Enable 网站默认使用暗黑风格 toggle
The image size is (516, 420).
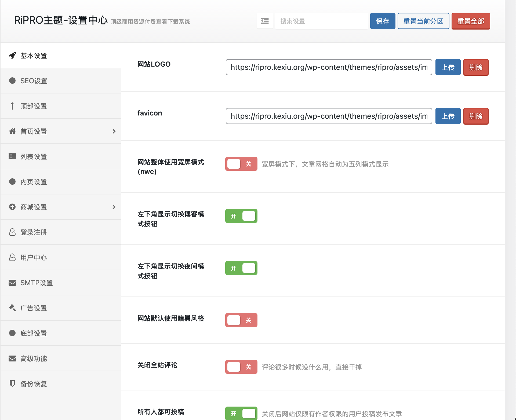point(241,320)
